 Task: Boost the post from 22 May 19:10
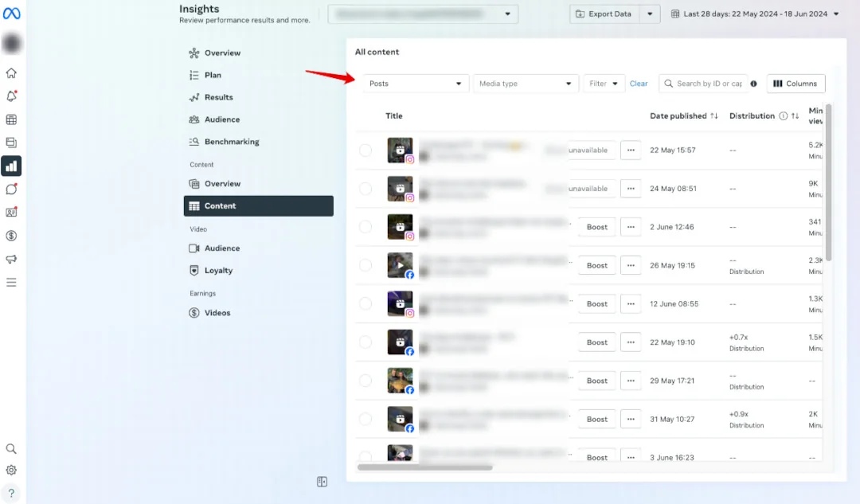pyautogui.click(x=596, y=342)
